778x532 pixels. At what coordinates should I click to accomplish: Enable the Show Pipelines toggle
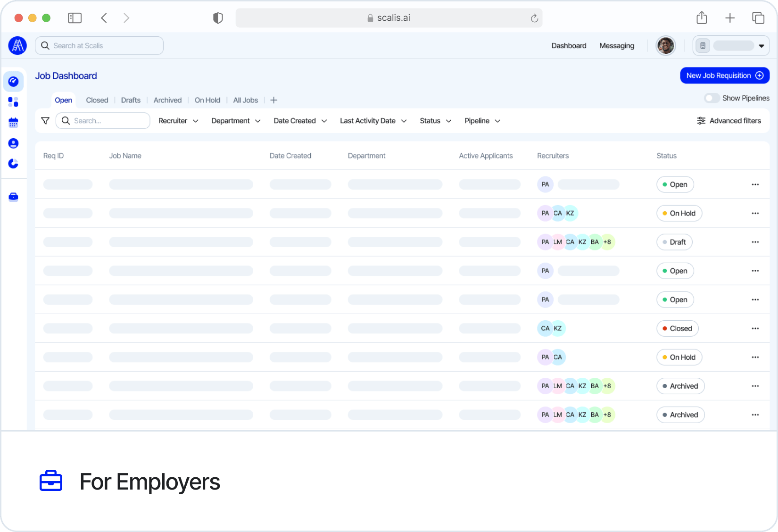(x=712, y=98)
